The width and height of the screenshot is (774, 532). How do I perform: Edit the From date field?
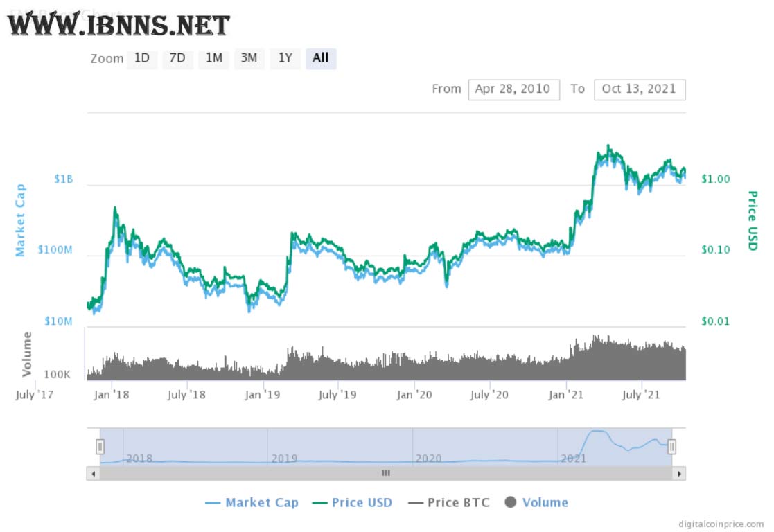click(x=514, y=89)
